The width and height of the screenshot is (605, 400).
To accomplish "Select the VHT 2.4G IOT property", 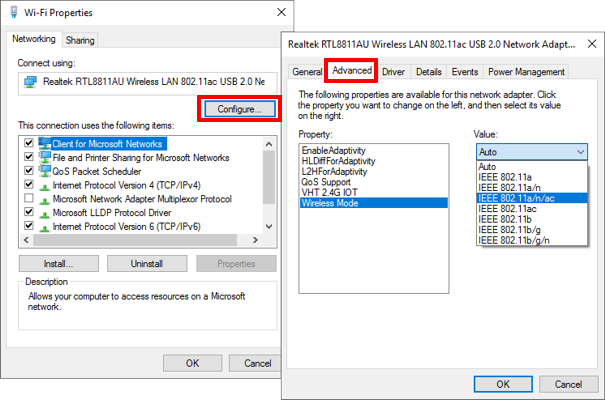I will (x=373, y=192).
